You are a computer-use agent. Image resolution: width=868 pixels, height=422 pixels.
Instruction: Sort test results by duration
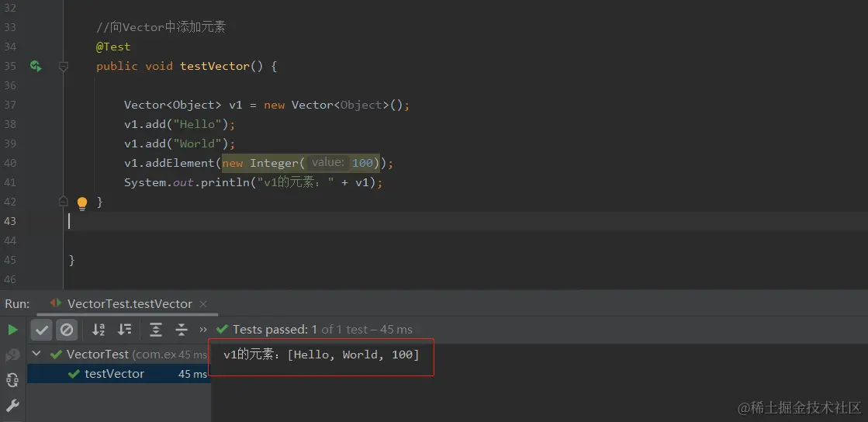tap(125, 330)
